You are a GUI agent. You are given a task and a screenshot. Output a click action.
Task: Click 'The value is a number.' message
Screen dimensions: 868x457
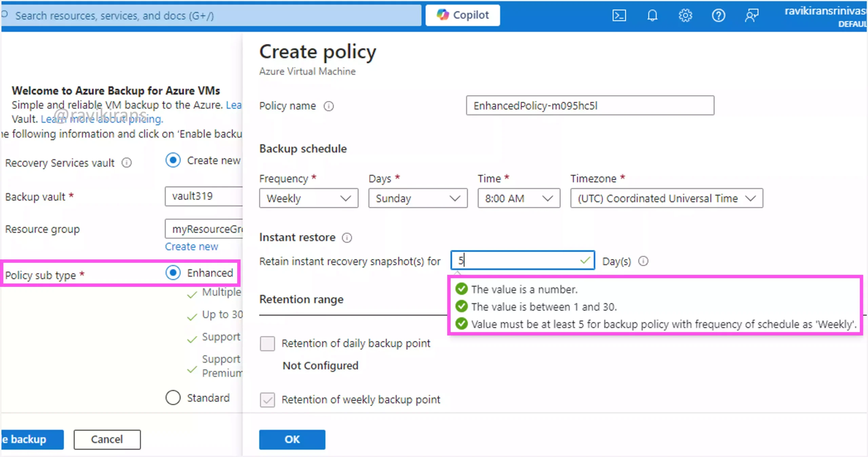coord(524,289)
